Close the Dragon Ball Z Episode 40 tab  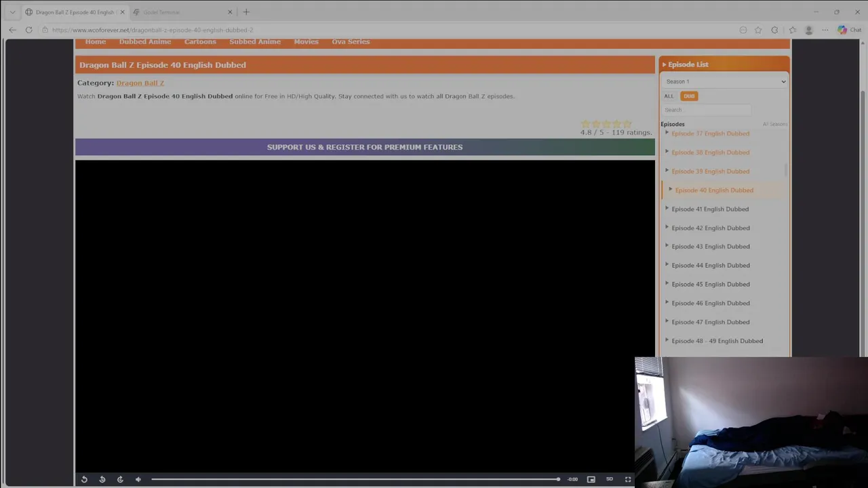coord(122,12)
